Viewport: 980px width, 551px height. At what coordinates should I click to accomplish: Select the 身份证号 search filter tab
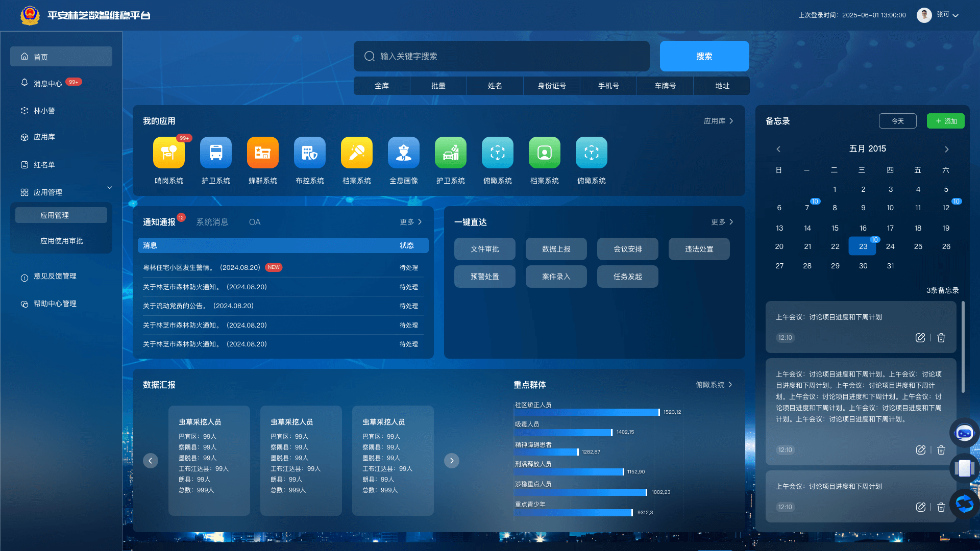(x=552, y=86)
